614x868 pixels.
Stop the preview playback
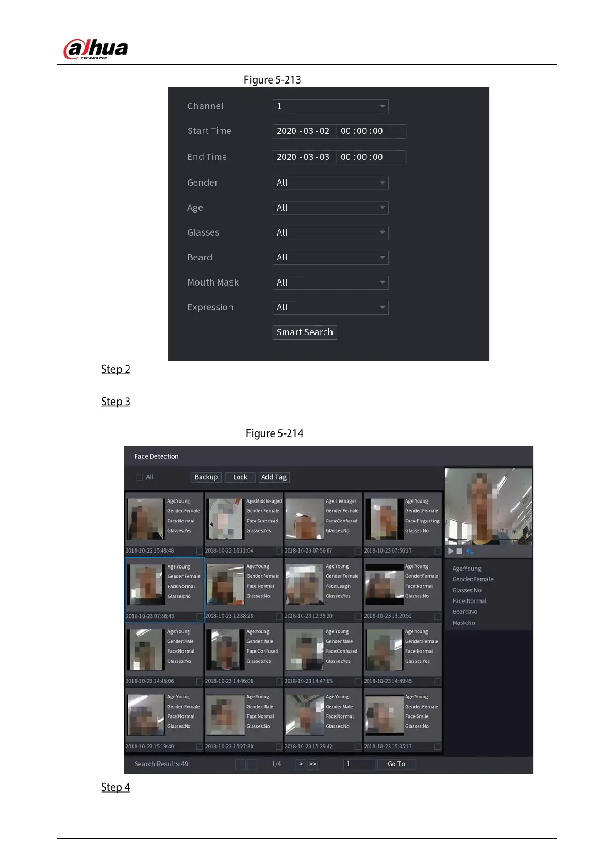[459, 551]
